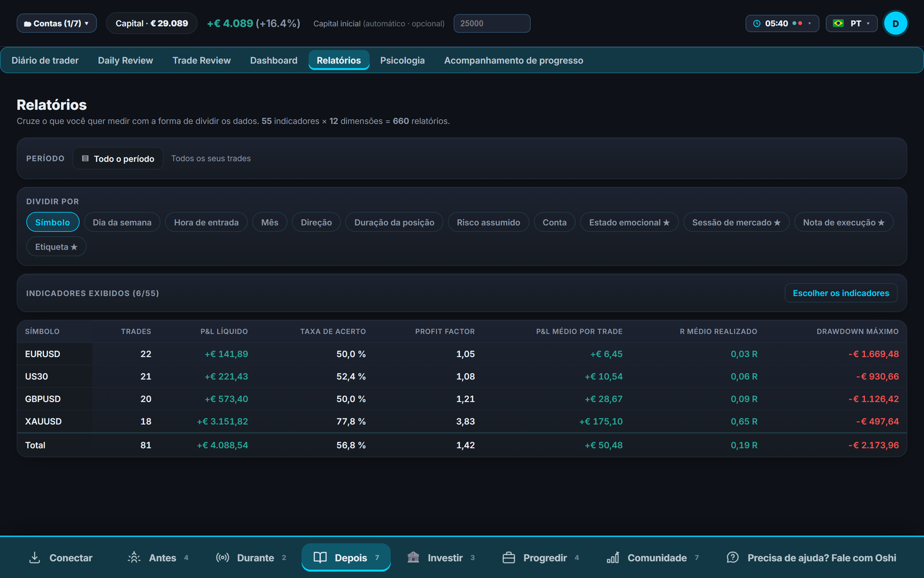The image size is (924, 578).
Task: Split by Risco assumido
Action: (x=489, y=222)
